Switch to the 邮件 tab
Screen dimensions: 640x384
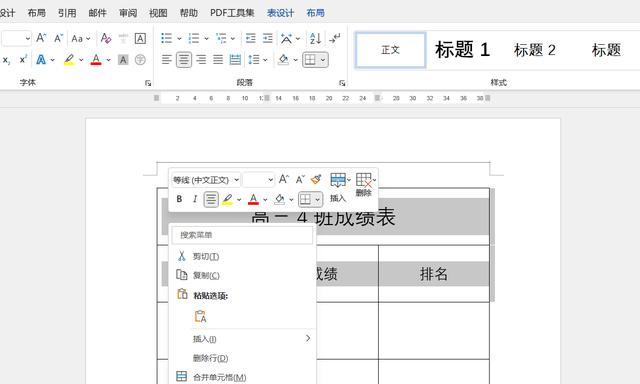98,13
